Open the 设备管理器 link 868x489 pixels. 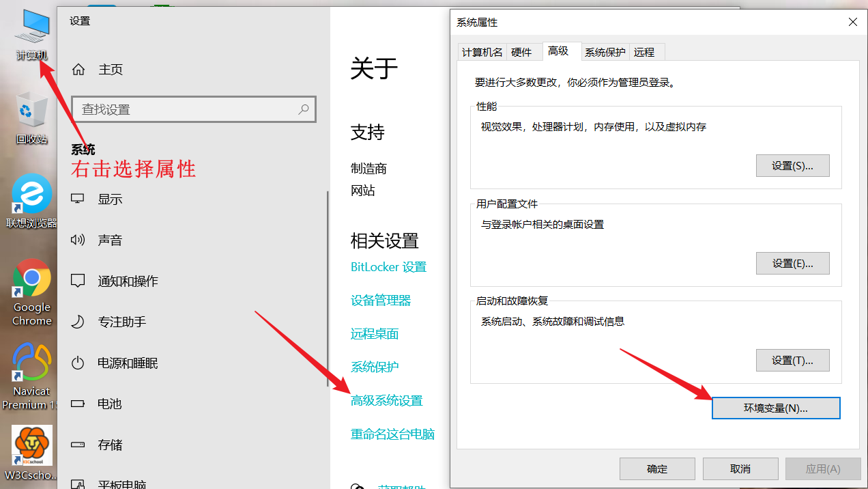[381, 301]
